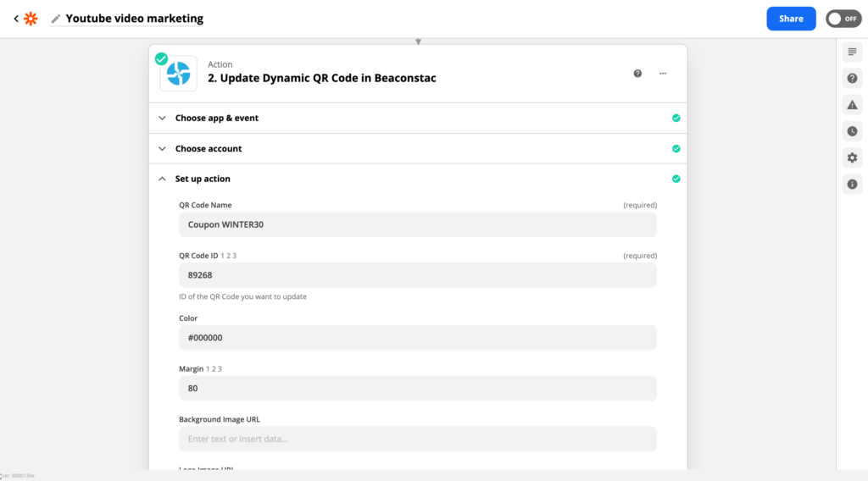Open the step three-dots menu
868x481 pixels.
(663, 74)
